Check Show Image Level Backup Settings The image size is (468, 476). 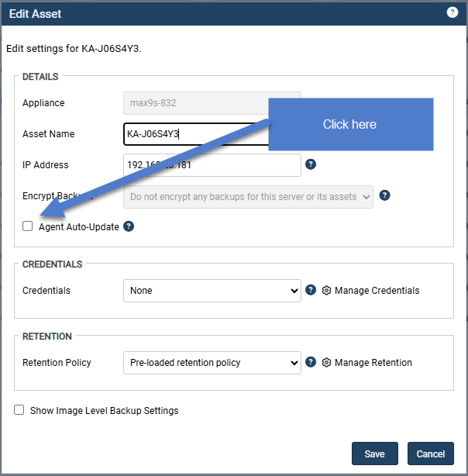(x=19, y=410)
